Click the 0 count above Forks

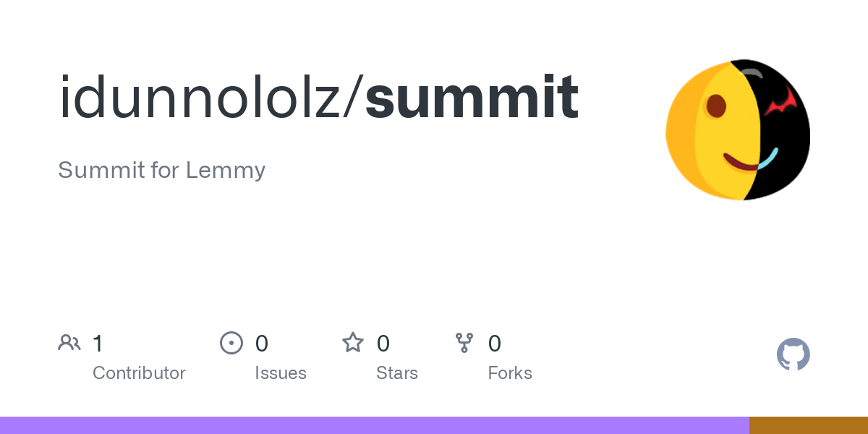pos(495,344)
